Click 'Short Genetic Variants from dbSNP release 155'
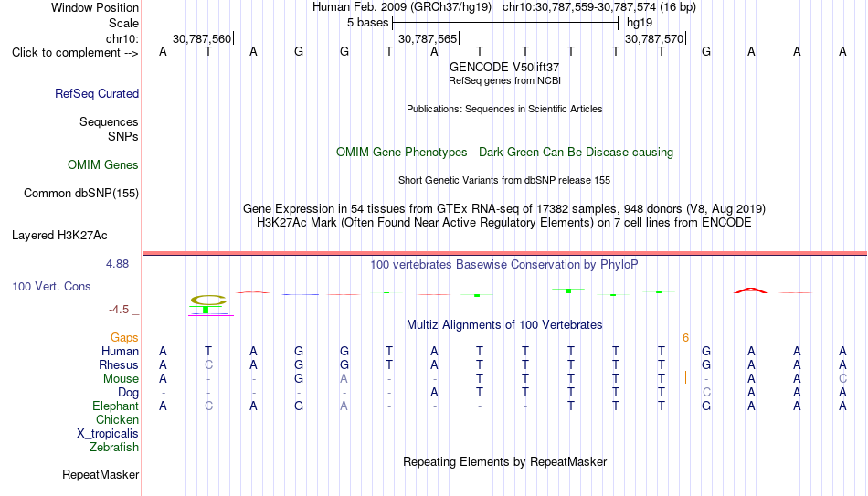The width and height of the screenshot is (868, 496). (x=504, y=181)
